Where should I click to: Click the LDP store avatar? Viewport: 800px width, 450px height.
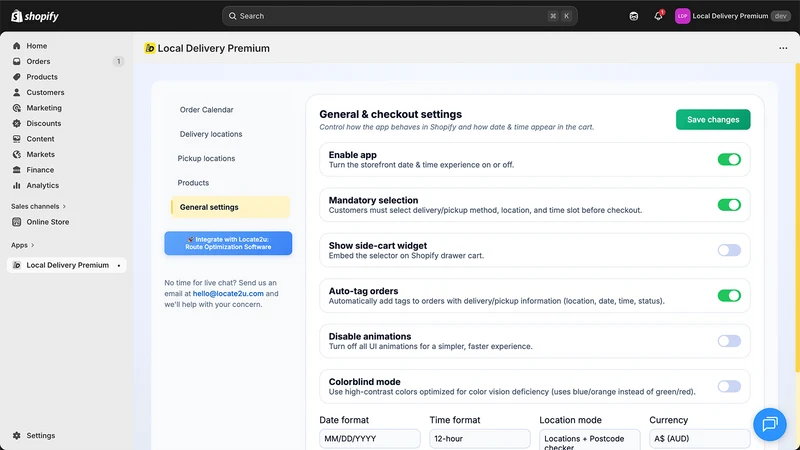pos(682,16)
